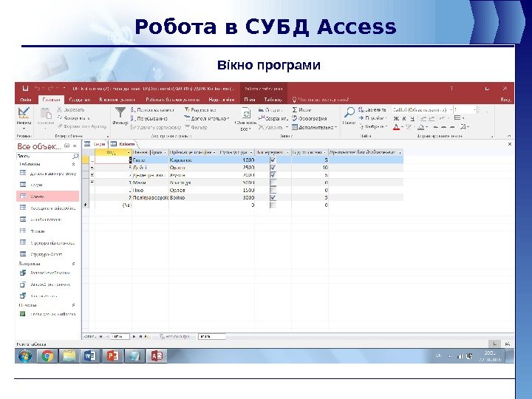
Task: Collapse navigation pane with « icon
Action: pyautogui.click(x=75, y=146)
